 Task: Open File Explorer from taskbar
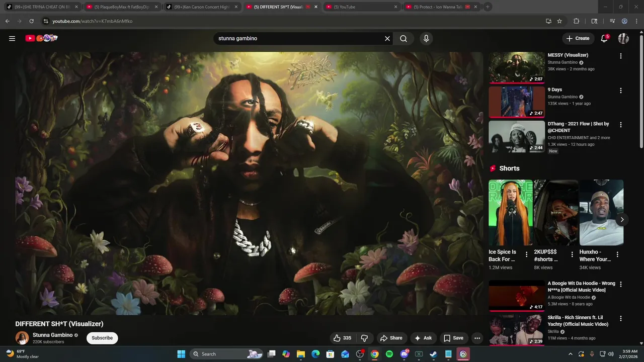point(301,354)
